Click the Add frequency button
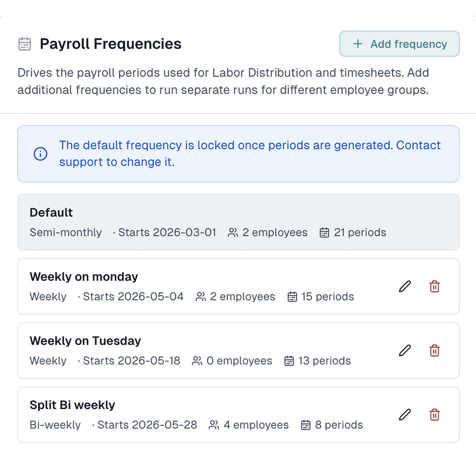This screenshot has height=476, width=476. click(x=399, y=44)
